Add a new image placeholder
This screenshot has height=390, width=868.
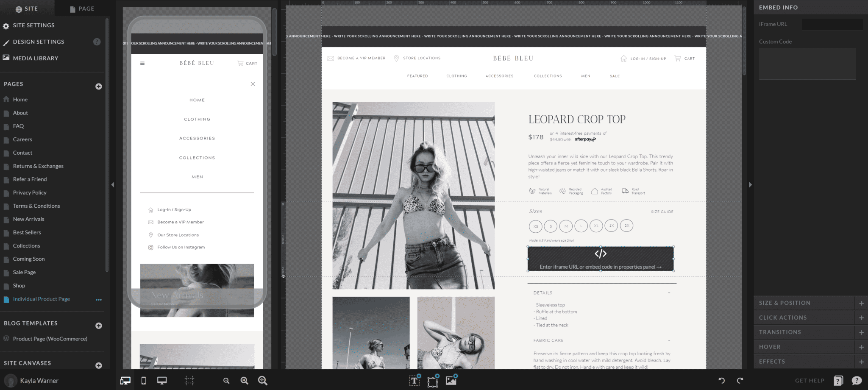(451, 380)
